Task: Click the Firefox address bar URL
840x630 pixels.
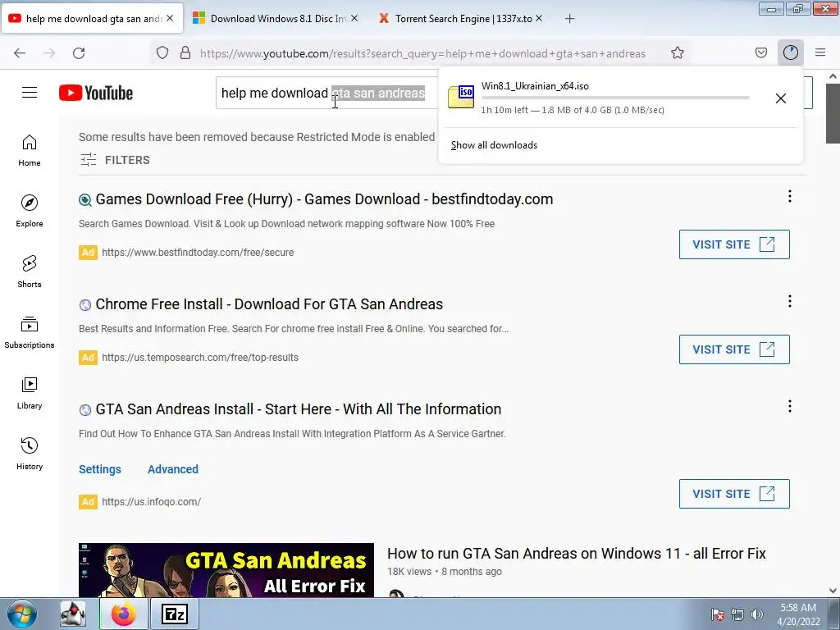Action: (x=422, y=53)
